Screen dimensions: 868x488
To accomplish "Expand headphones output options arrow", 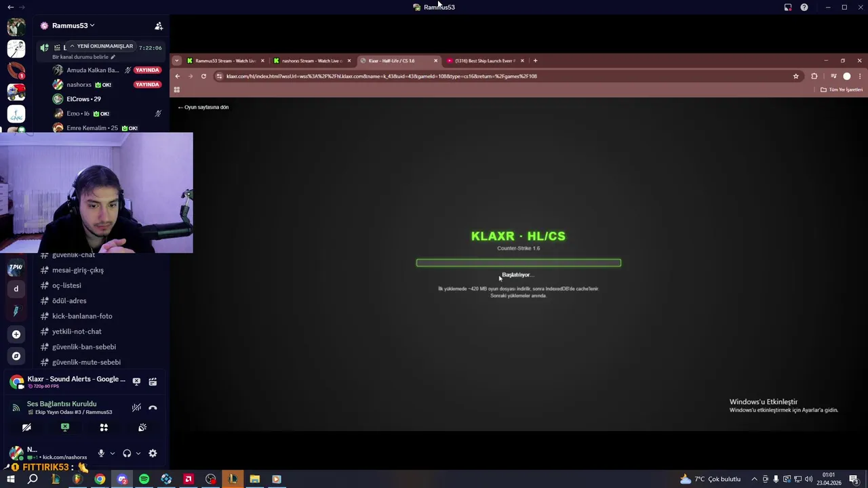I will [138, 453].
